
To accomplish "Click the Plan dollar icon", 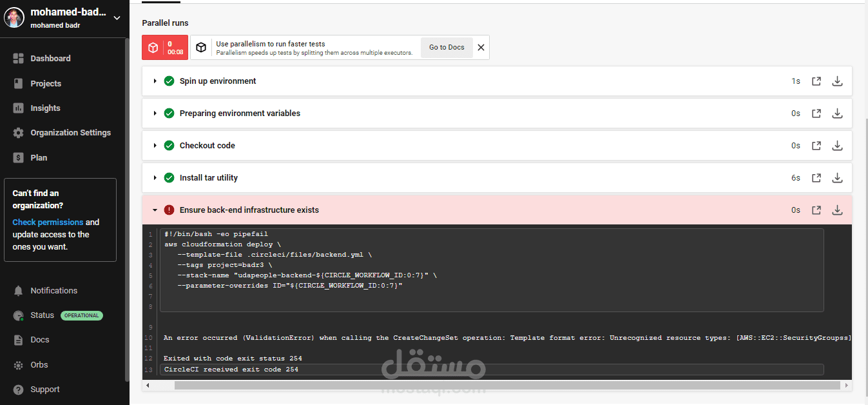I will [18, 158].
